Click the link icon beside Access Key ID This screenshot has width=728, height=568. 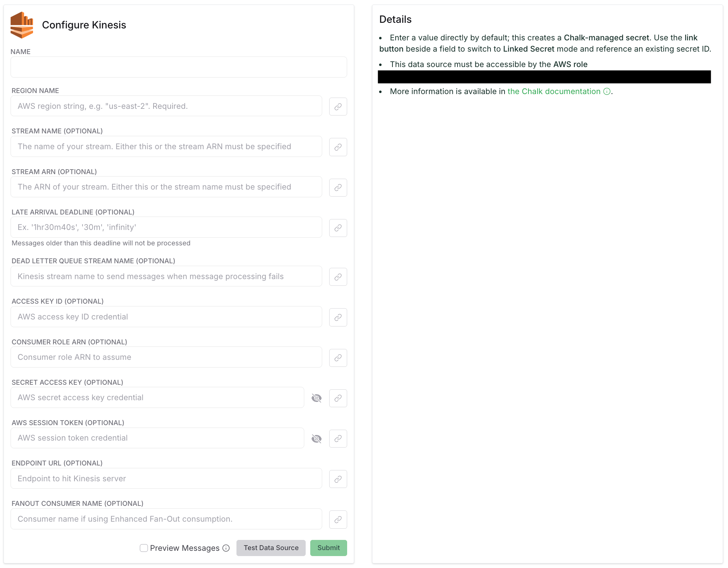click(338, 317)
